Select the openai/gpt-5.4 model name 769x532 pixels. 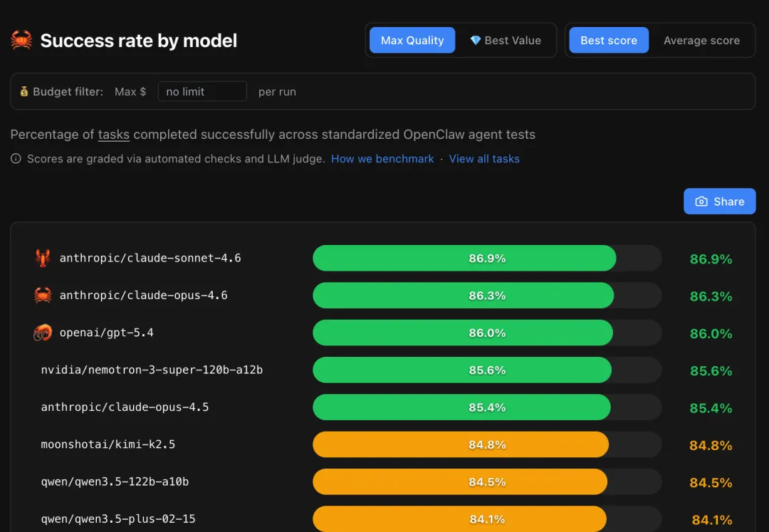tap(106, 333)
